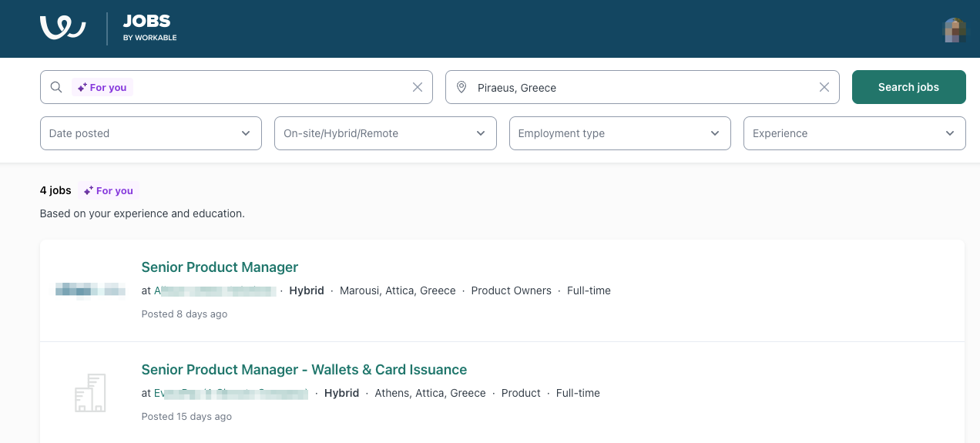Open the Experience filter dropdown
The height and width of the screenshot is (443, 980).
tap(854, 133)
